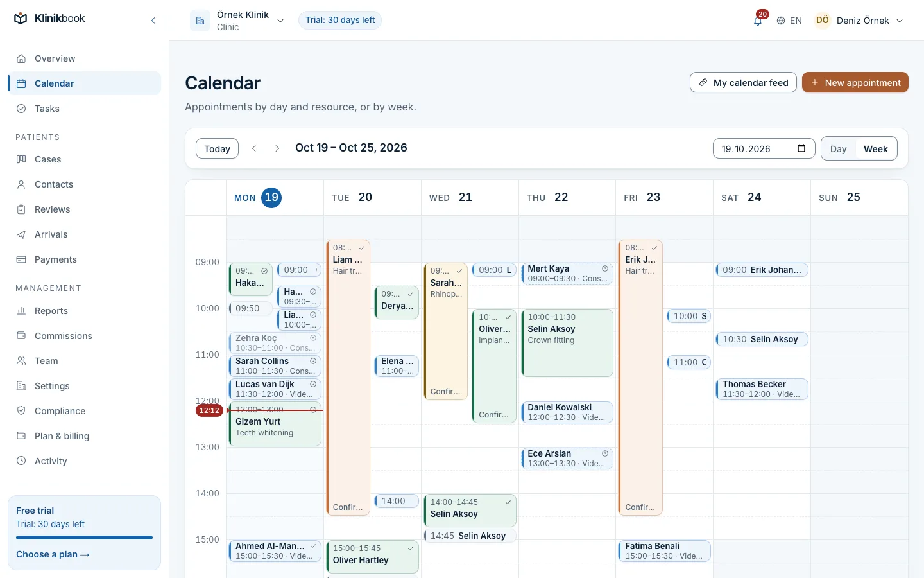This screenshot has width=924, height=578.
Task: Click the New appointment button
Action: click(855, 82)
